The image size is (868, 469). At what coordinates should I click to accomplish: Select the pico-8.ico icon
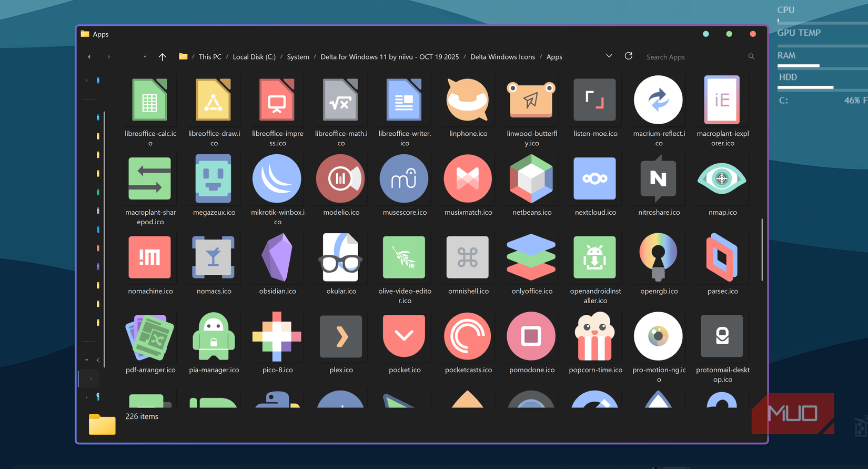(x=277, y=336)
